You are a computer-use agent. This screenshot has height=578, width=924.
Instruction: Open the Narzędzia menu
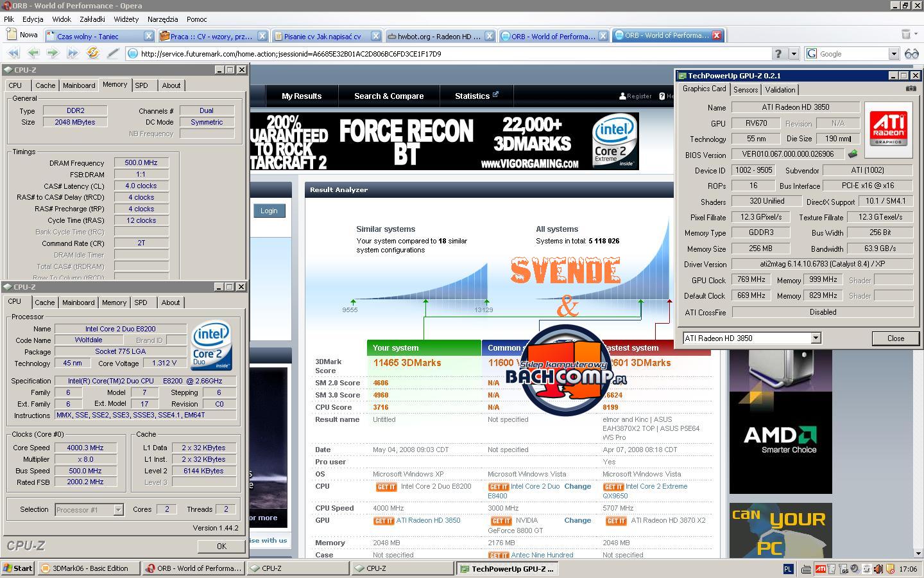click(162, 19)
